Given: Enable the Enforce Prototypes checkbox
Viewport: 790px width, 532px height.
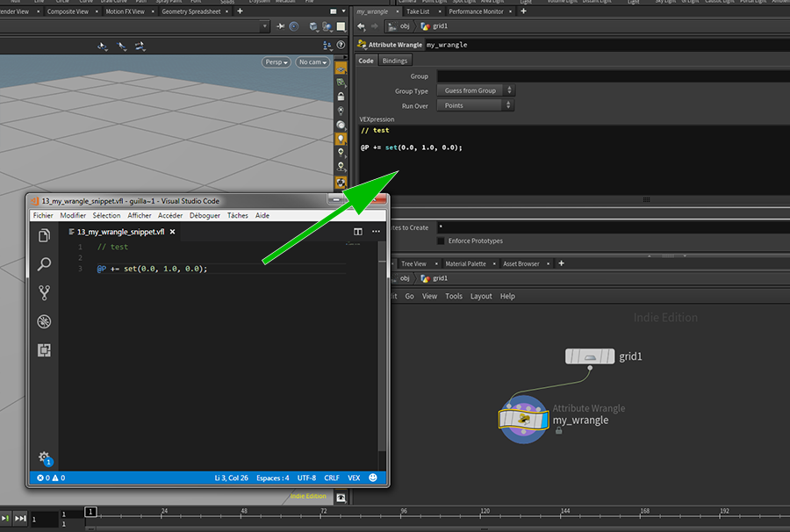Looking at the screenshot, I should (x=441, y=241).
